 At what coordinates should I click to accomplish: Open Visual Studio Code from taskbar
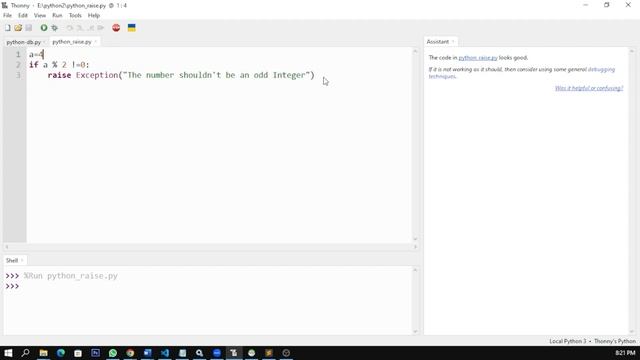click(x=165, y=353)
